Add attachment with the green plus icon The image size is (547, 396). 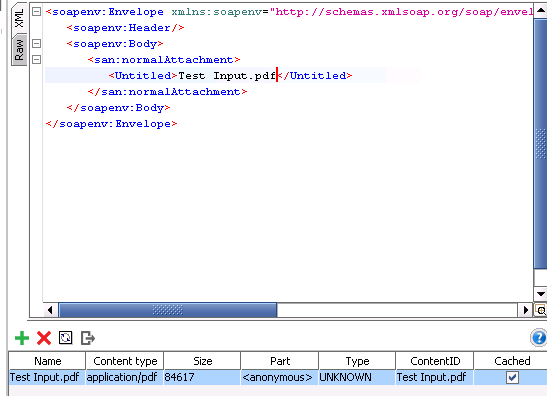(22, 338)
